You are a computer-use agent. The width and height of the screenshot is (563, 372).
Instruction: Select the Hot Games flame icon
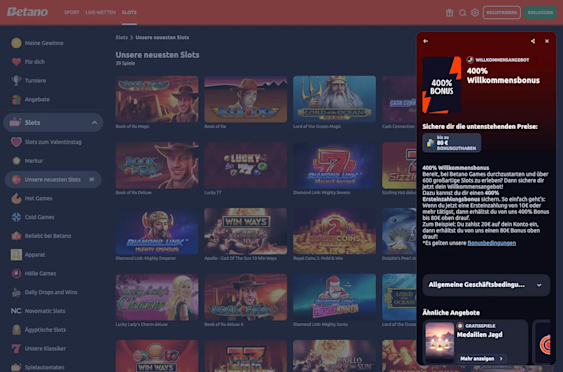point(16,198)
